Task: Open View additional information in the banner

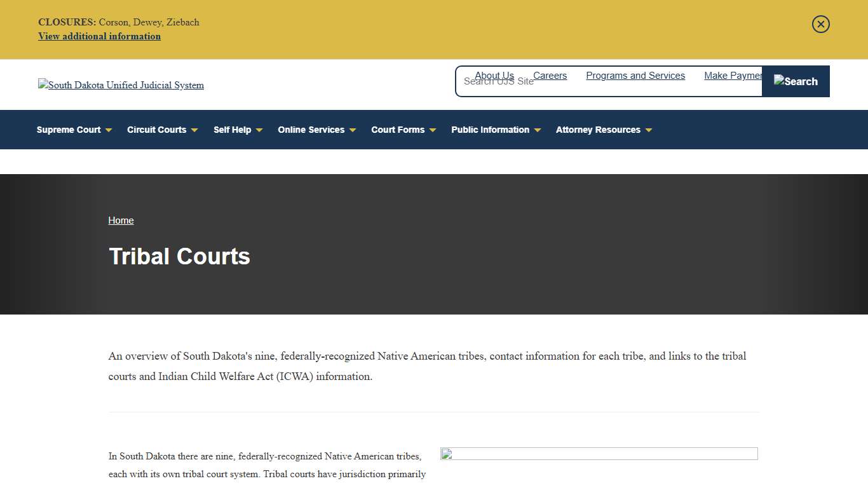Action: click(99, 36)
